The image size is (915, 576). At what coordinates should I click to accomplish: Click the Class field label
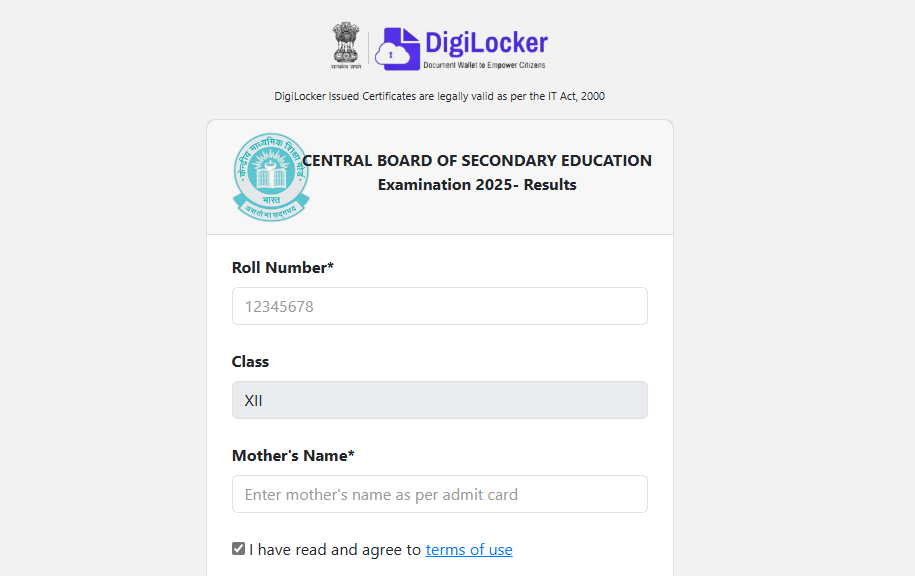tap(250, 362)
